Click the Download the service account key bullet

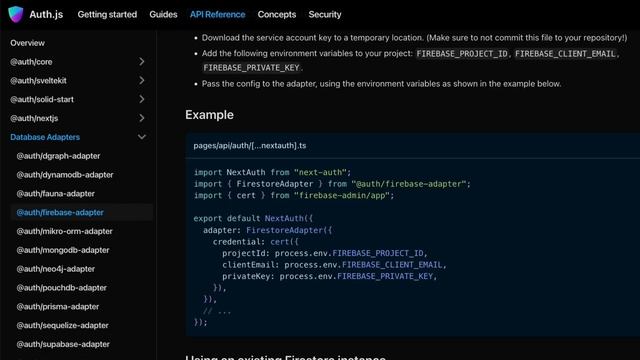[x=414, y=38]
